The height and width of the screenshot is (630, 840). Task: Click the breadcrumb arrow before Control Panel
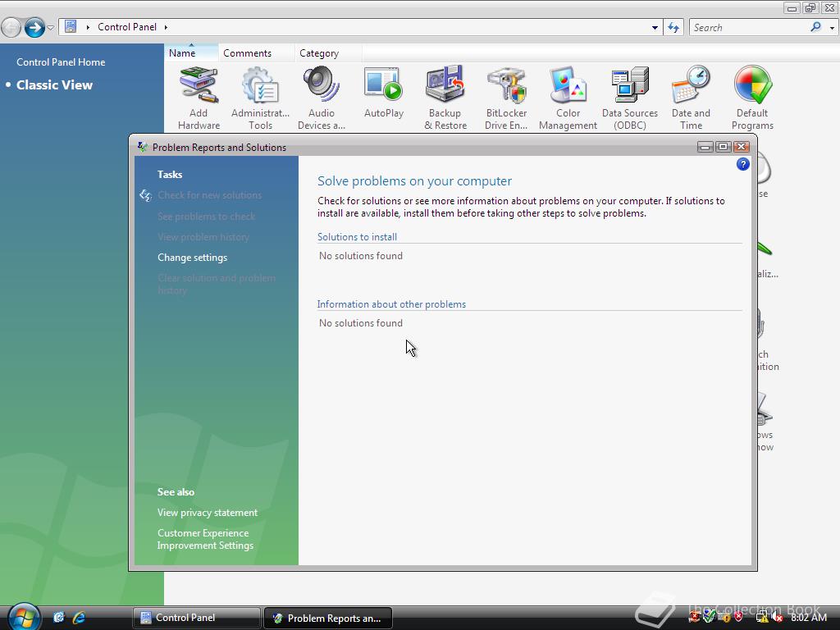point(88,27)
